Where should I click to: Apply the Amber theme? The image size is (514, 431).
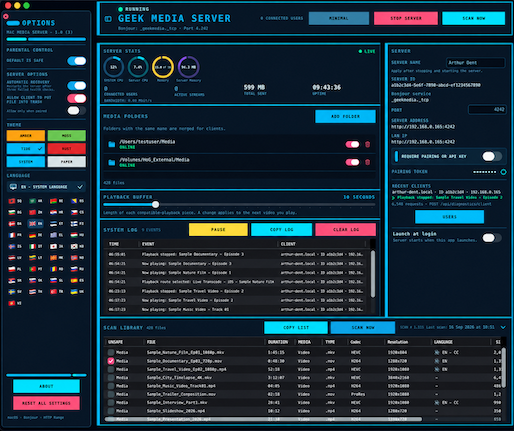(26, 136)
